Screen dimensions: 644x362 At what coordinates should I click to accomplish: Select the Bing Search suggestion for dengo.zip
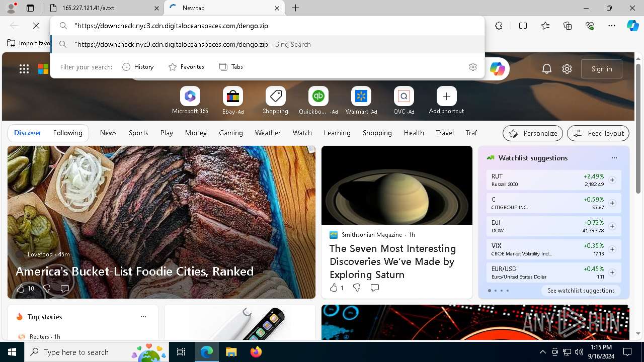tap(268, 44)
